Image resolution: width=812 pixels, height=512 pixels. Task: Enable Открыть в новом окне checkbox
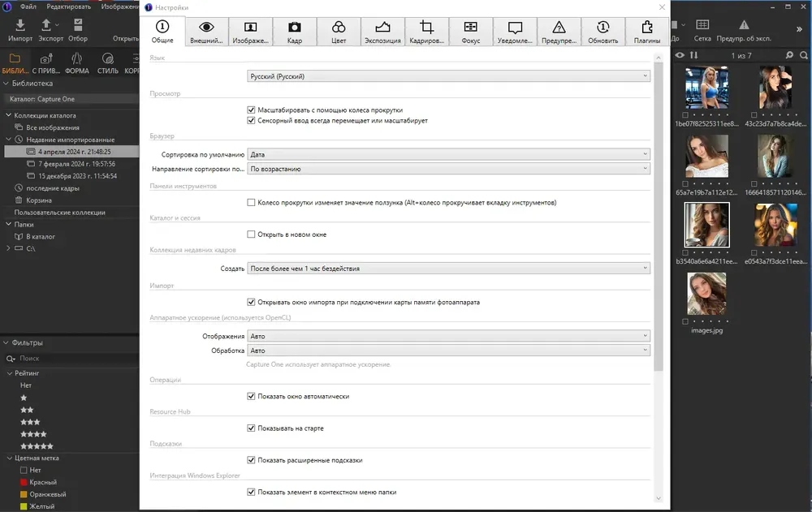click(x=251, y=234)
